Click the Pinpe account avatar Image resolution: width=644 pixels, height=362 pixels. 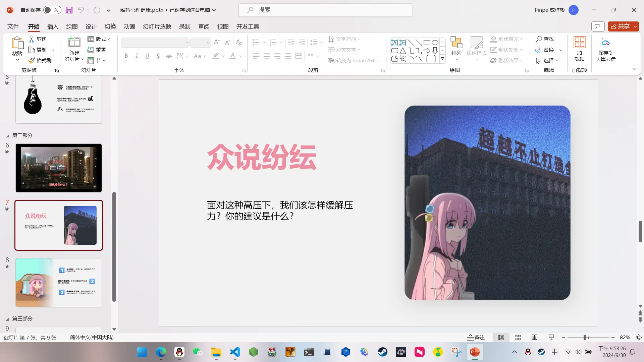point(573,10)
